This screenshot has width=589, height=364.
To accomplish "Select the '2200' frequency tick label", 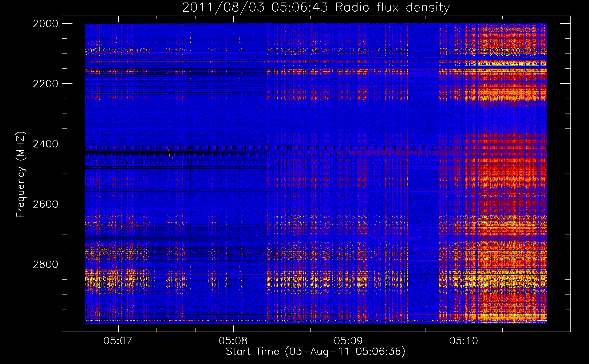I will (x=46, y=84).
